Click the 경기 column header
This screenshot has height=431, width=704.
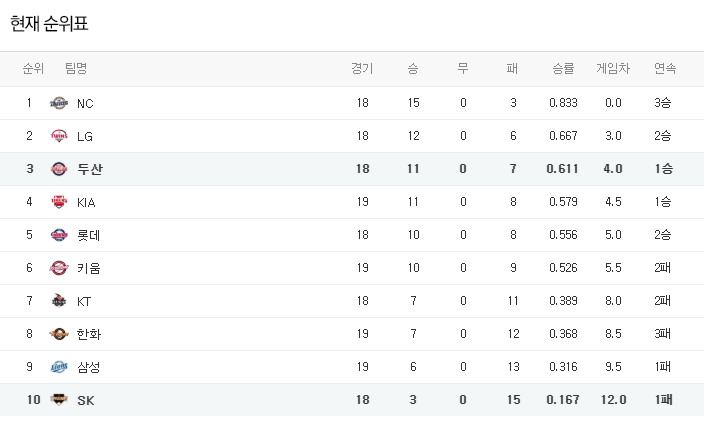coord(362,69)
